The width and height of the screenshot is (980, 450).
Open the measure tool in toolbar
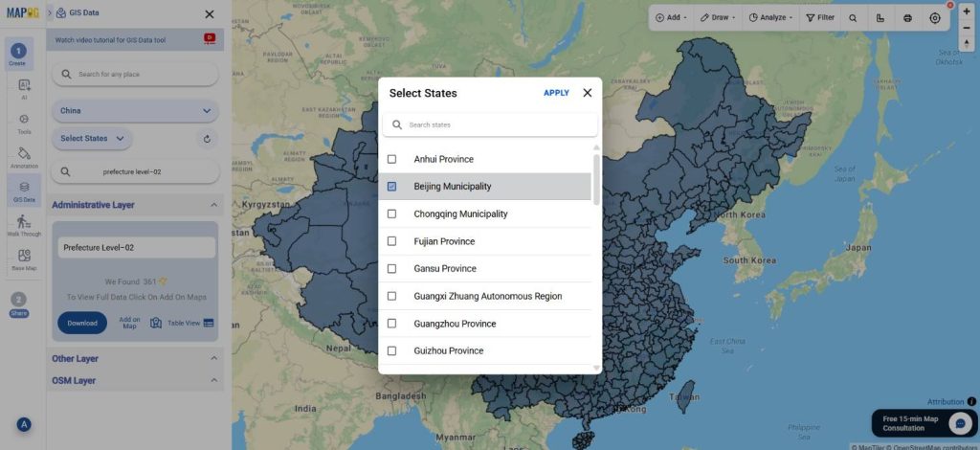click(x=880, y=17)
